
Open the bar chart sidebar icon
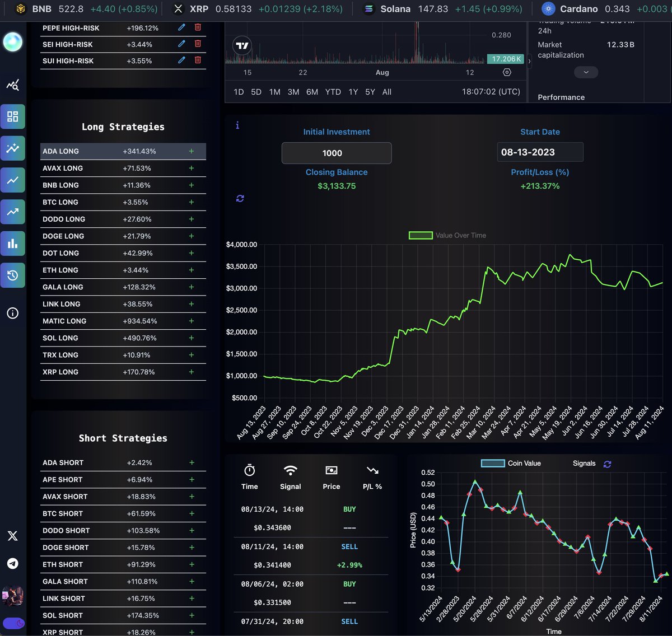(12, 244)
